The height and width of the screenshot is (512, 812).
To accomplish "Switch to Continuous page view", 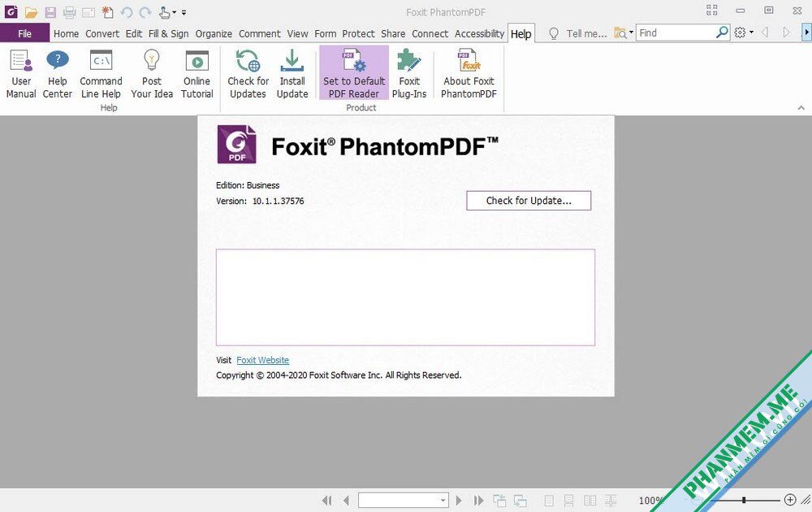I will [568, 500].
